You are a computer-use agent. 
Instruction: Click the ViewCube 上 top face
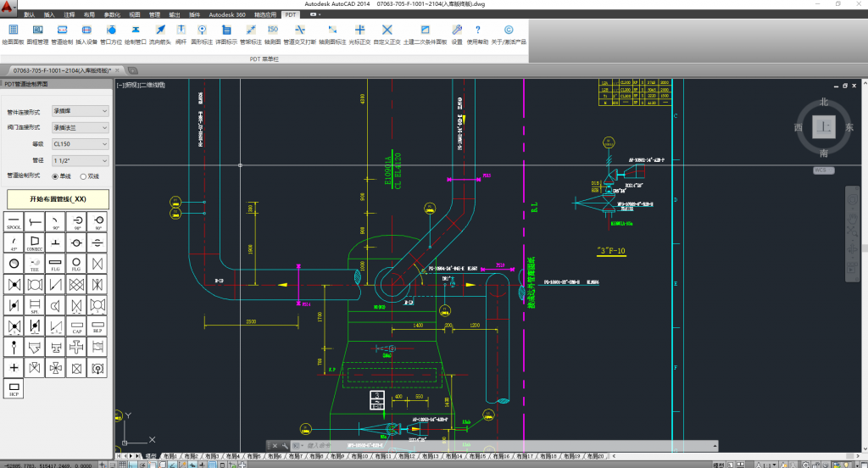[823, 127]
